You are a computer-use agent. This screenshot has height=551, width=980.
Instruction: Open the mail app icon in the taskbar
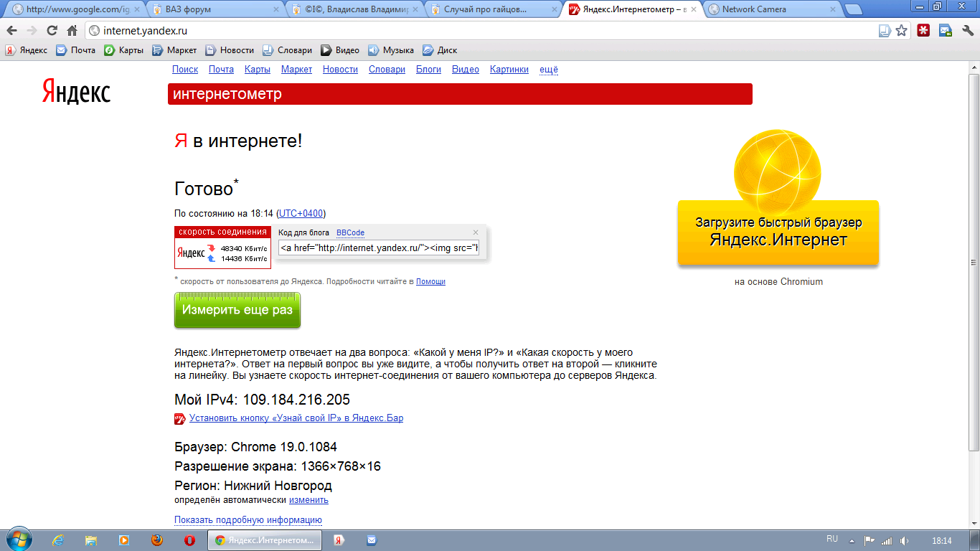[372, 540]
